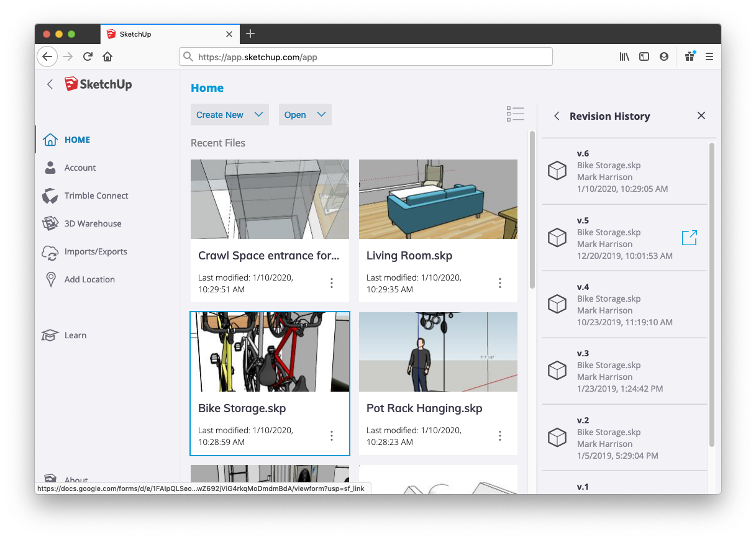Open more options for Crawl Space file
The image size is (756, 540).
(x=332, y=283)
